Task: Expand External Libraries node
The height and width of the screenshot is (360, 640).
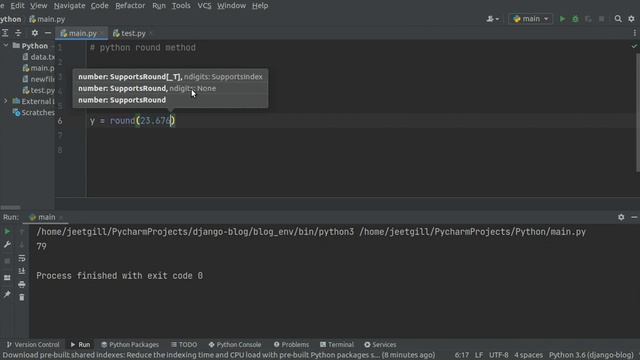Action: (6, 101)
